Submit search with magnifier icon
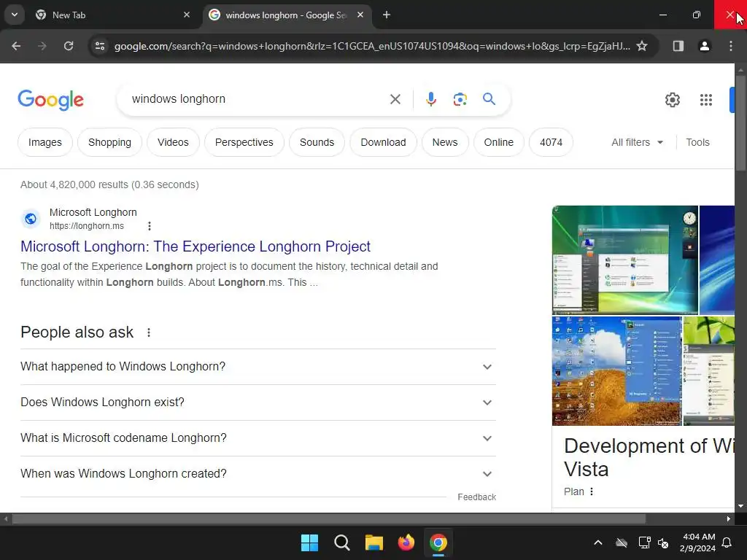Screen dimensions: 747x560 [x=489, y=99]
